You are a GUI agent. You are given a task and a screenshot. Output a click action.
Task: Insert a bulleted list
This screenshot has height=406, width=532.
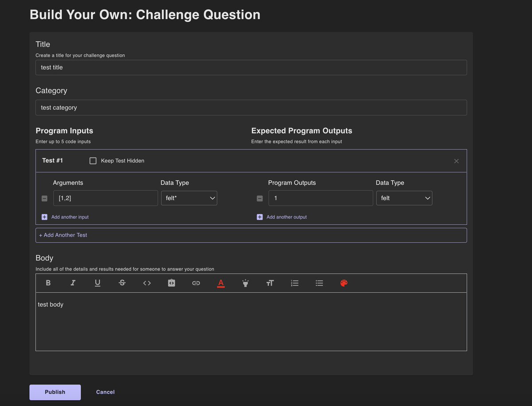319,283
